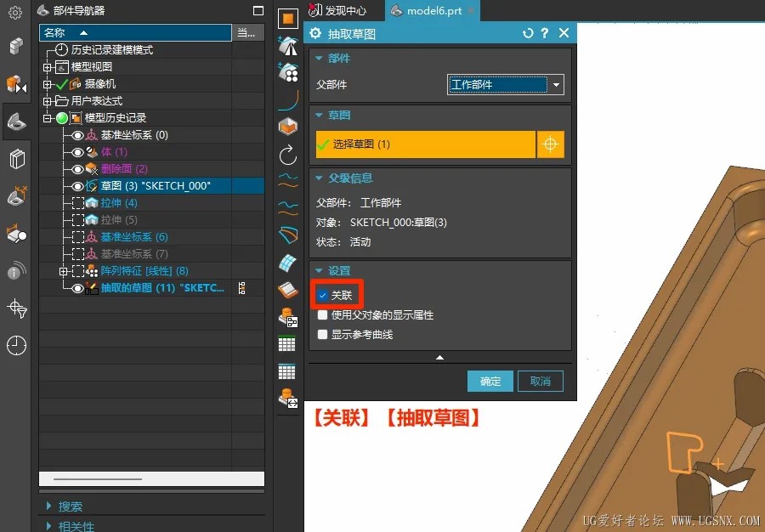
Task: Toggle visibility of 拉伸 (4)
Action: pyautogui.click(x=78, y=203)
